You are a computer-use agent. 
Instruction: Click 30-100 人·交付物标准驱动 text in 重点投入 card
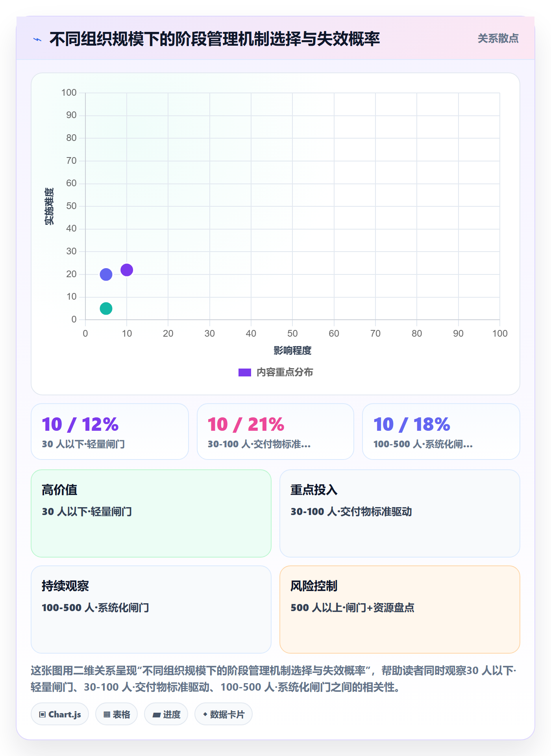[x=351, y=512]
